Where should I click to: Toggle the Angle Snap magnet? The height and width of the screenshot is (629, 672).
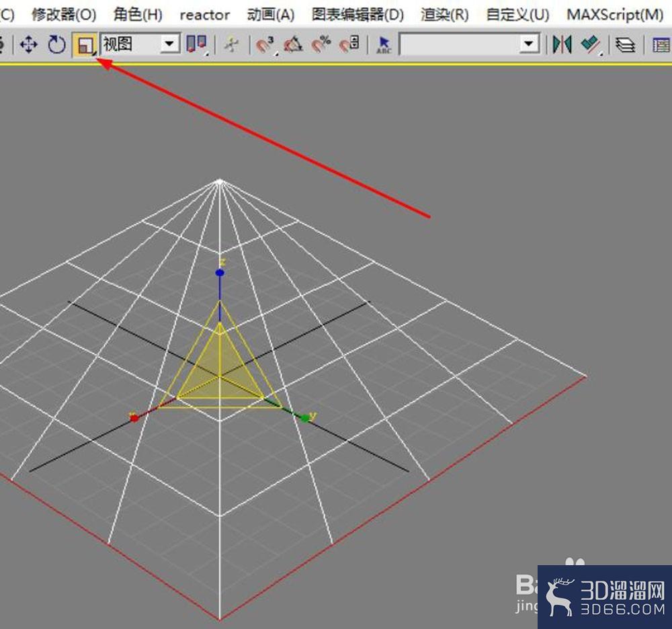293,45
